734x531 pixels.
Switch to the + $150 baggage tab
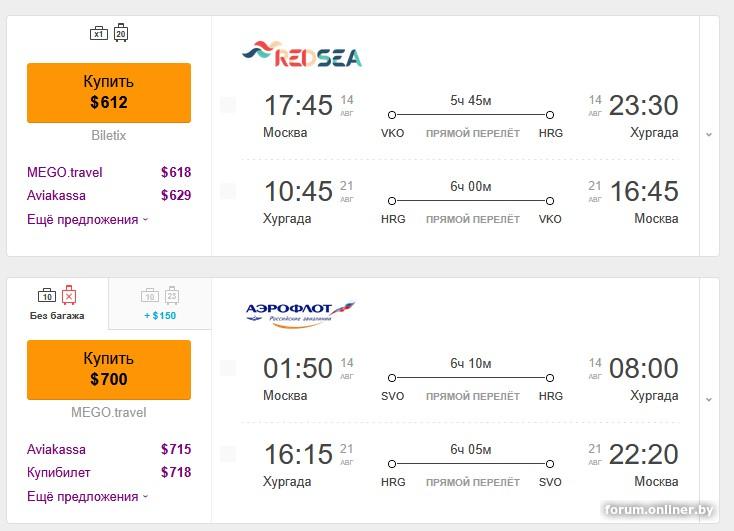[x=160, y=303]
